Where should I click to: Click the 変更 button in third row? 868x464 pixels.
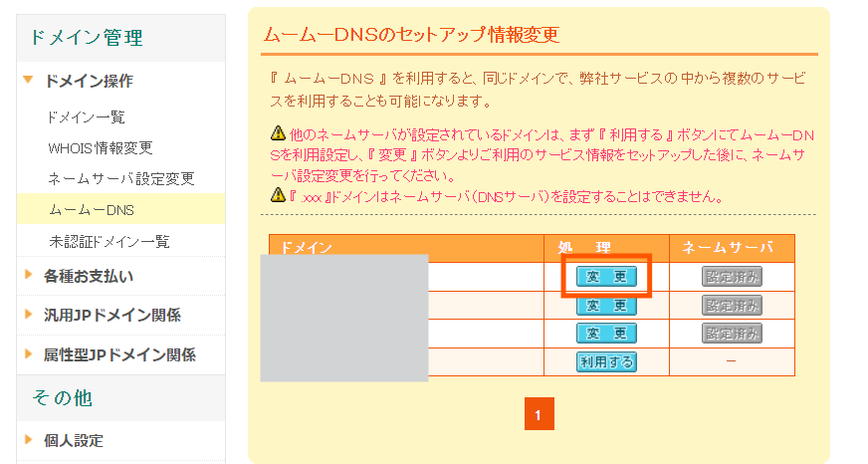pos(606,334)
